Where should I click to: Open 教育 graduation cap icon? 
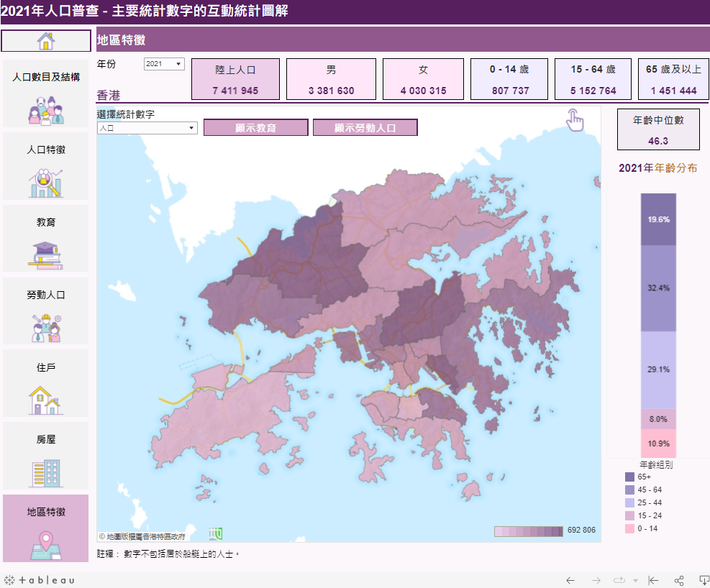point(46,256)
